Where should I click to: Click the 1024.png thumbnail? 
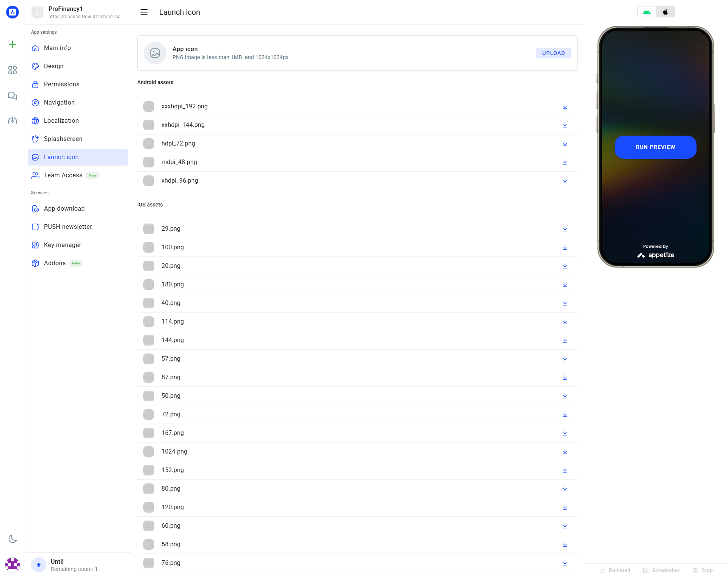point(149,452)
